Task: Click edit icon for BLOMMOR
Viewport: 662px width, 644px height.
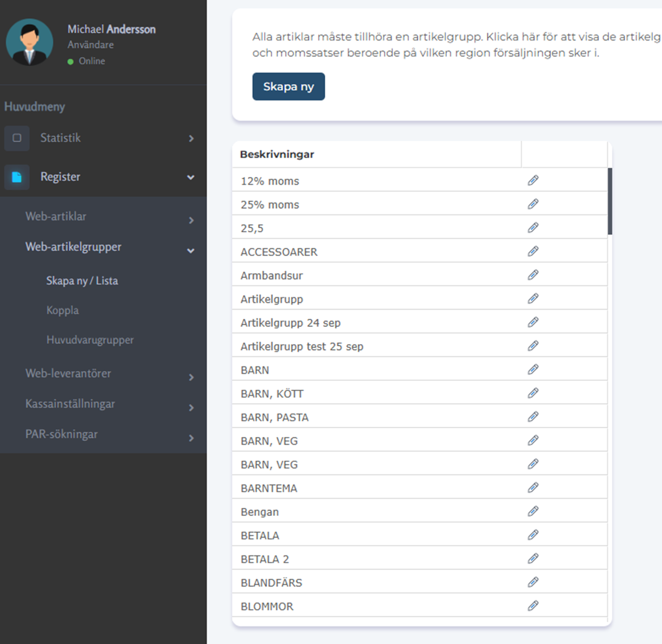Action: pos(533,606)
